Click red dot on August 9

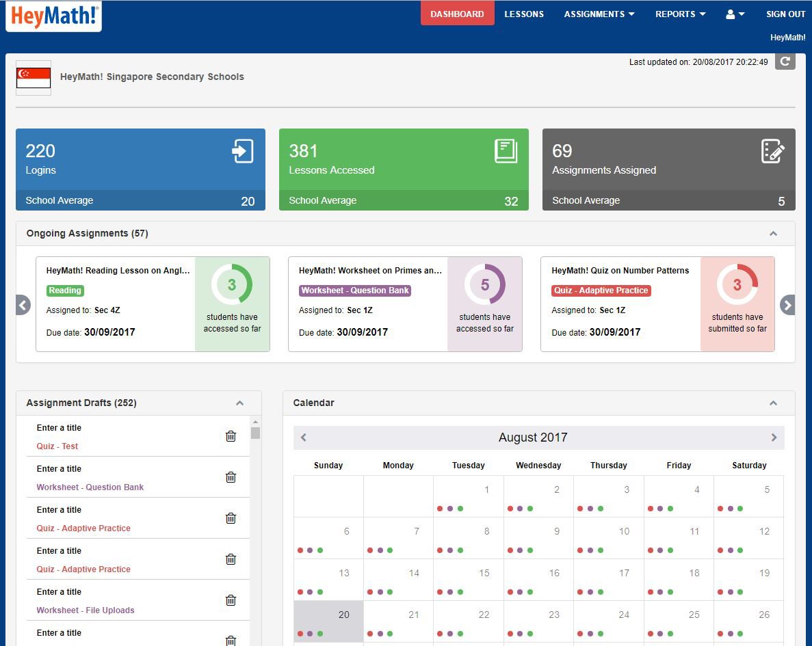[x=510, y=550]
